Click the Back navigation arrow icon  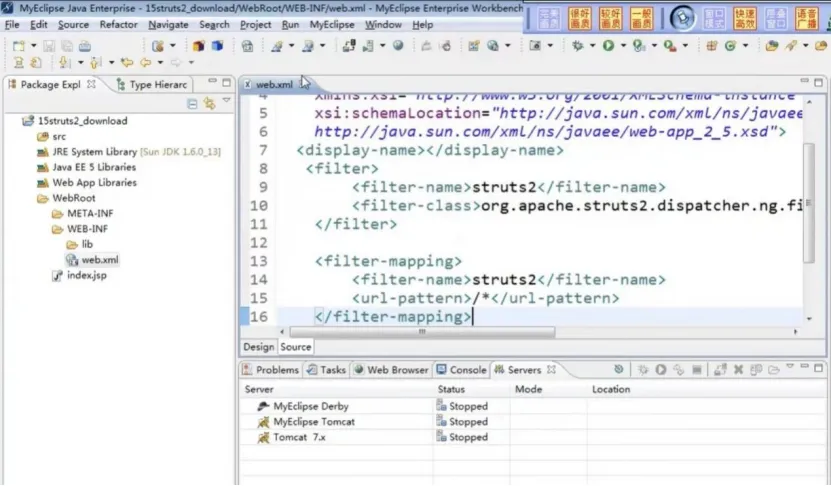(x=145, y=63)
